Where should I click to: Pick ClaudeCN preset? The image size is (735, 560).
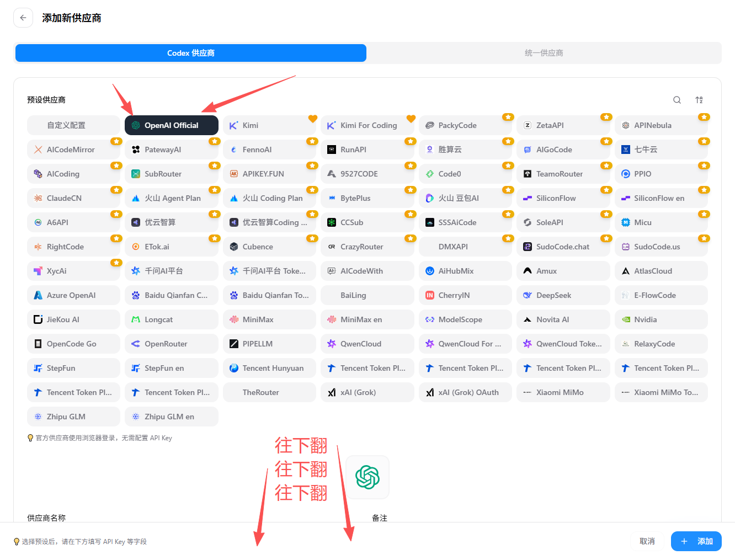point(73,198)
